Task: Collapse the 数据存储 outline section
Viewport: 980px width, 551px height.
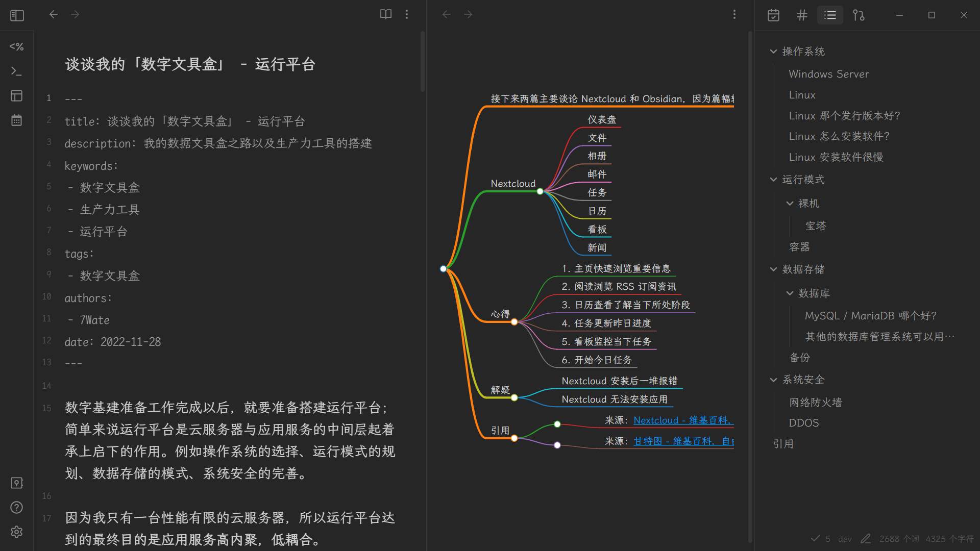Action: pyautogui.click(x=773, y=269)
